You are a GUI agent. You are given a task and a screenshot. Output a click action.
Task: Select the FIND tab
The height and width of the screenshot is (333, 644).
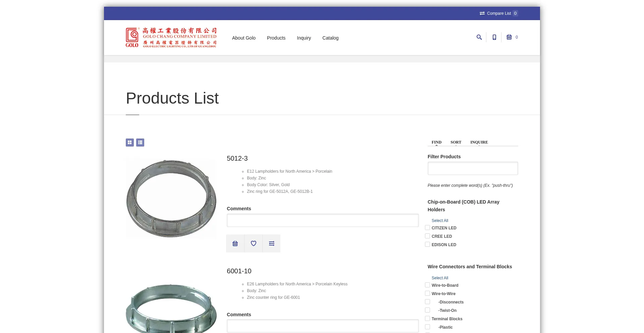436,142
